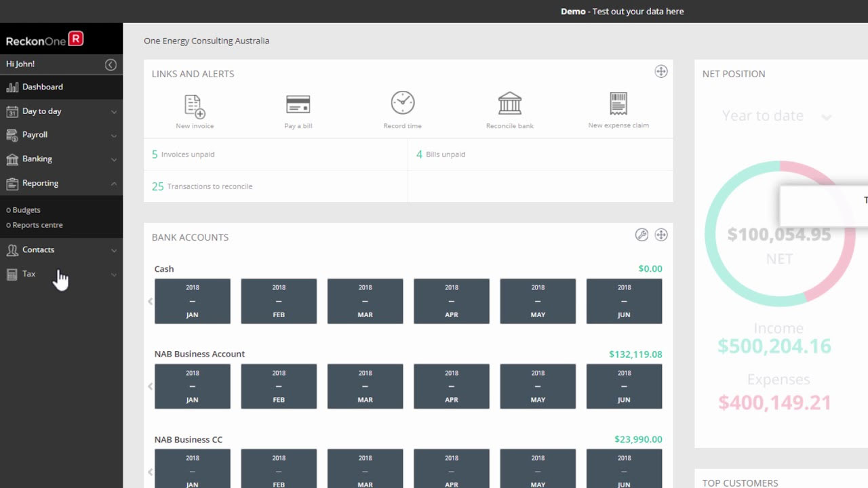Click One Energy Consulting Australia company name
The image size is (868, 488).
[x=206, y=41]
